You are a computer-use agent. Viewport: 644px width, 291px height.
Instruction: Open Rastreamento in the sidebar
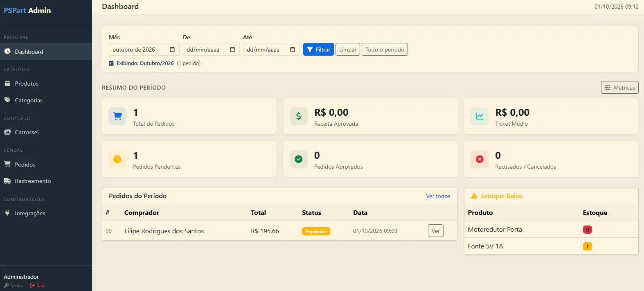pos(46,181)
